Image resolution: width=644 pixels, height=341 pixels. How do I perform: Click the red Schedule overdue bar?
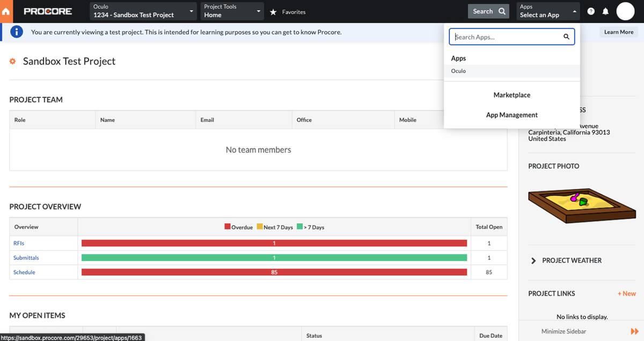coord(274,272)
